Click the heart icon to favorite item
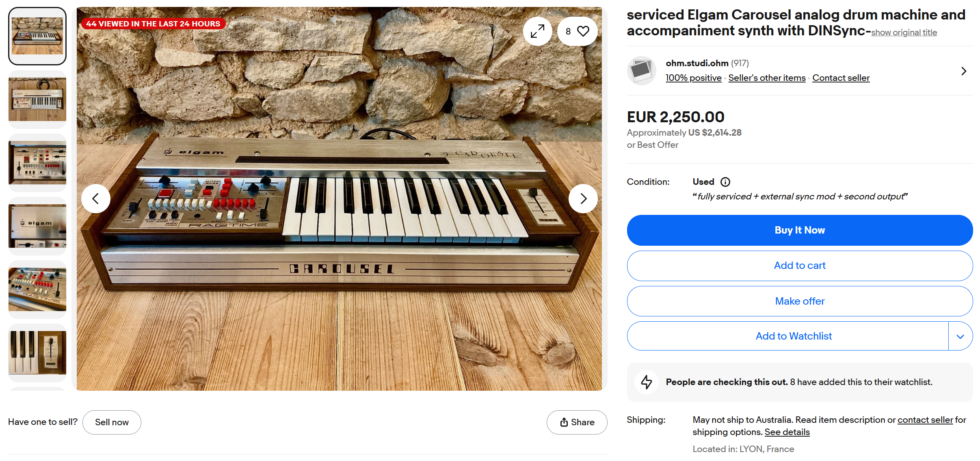Screen dimensions: 980x461 point(583,31)
